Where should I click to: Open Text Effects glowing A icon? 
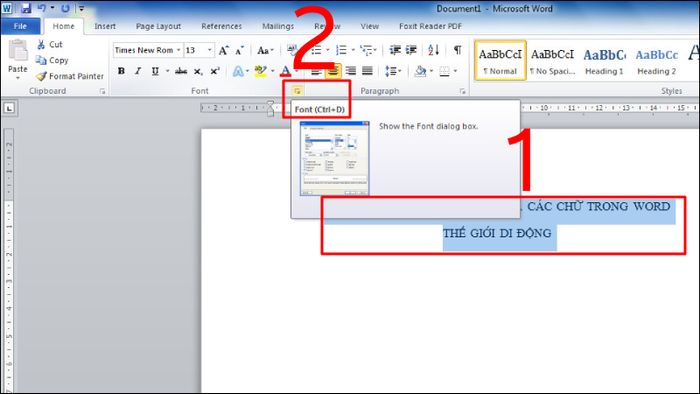pyautogui.click(x=238, y=71)
